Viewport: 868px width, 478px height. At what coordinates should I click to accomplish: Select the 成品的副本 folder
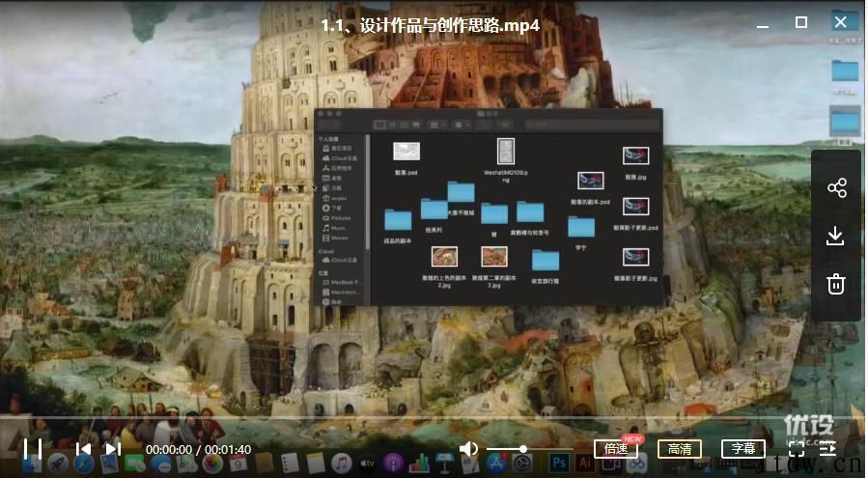398,220
